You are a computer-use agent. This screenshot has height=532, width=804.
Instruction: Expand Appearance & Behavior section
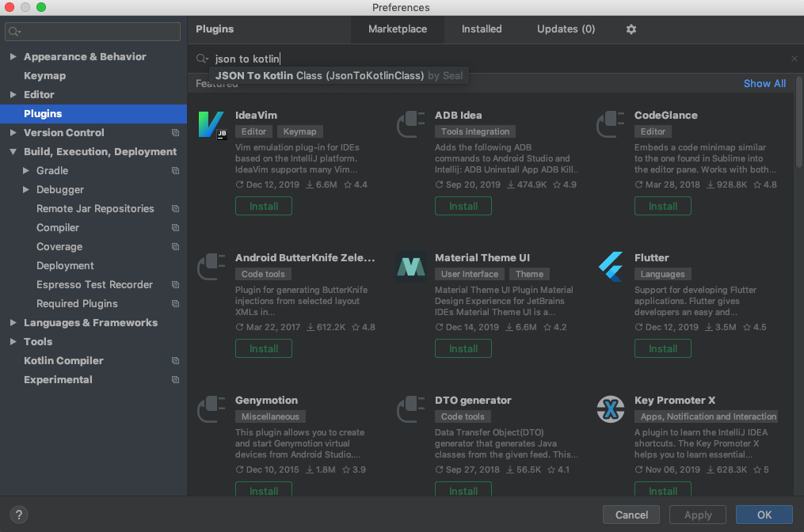pyautogui.click(x=13, y=56)
